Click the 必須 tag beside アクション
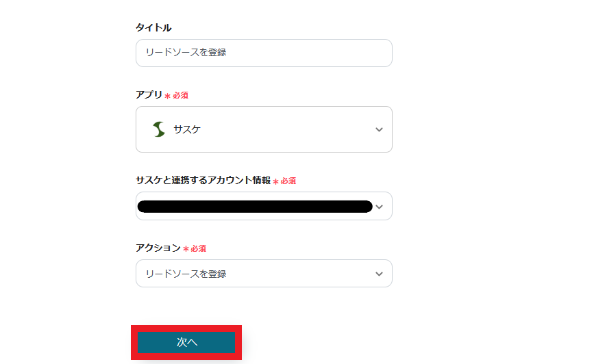 click(x=199, y=248)
